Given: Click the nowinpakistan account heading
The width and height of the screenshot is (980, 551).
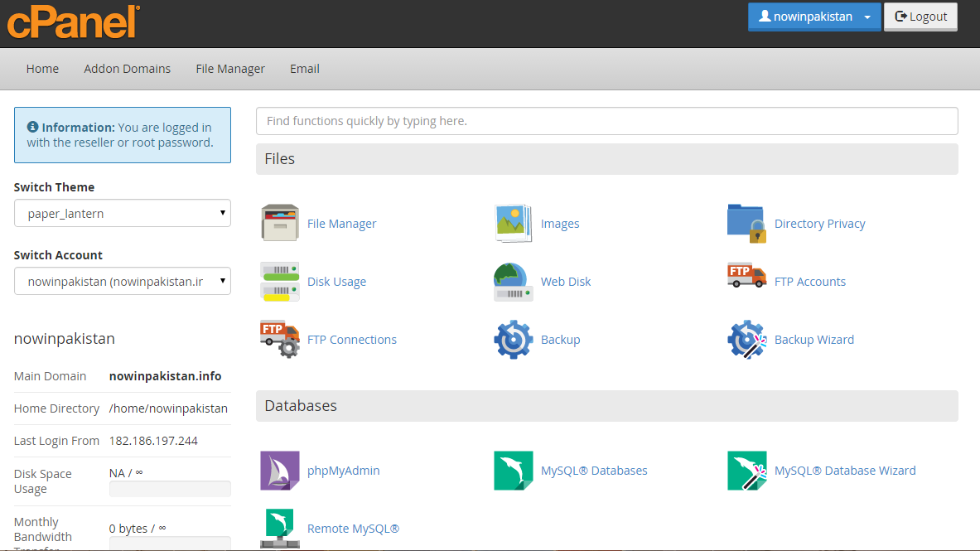Looking at the screenshot, I should click(65, 338).
